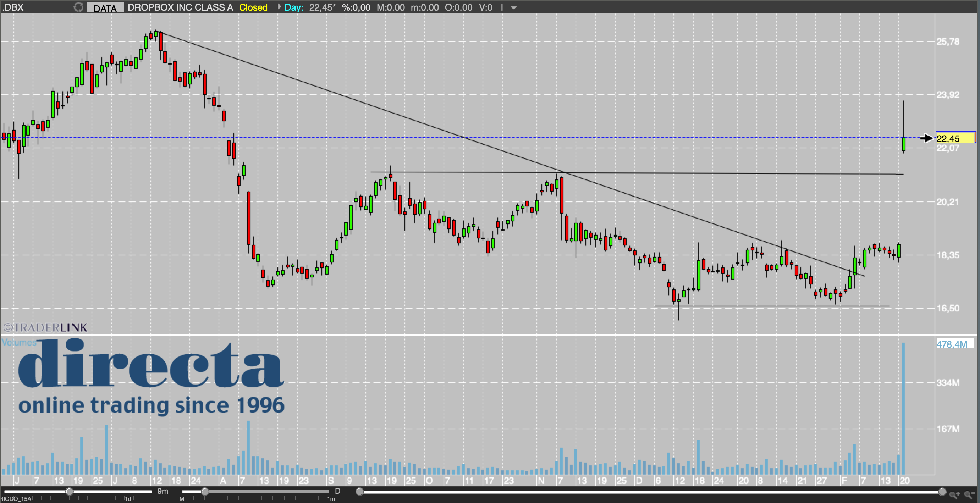Click the right handle of chart scroll slider
This screenshot has height=503, width=980.
click(942, 492)
